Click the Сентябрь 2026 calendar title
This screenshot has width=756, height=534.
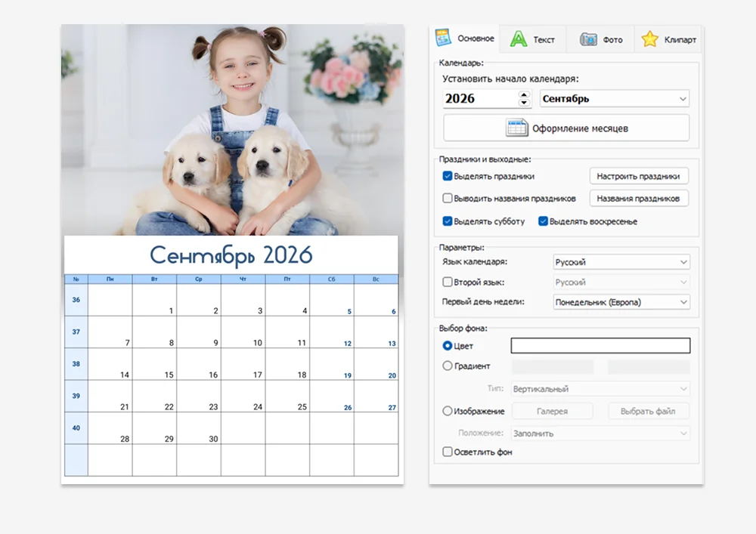coord(231,255)
